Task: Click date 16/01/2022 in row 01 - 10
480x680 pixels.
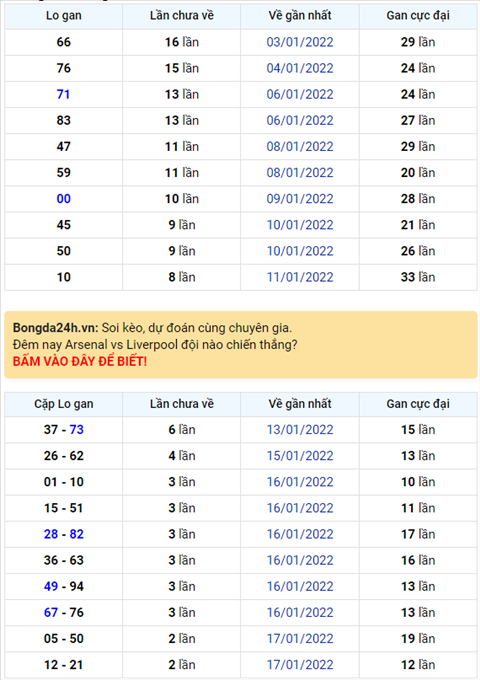Action: click(300, 482)
